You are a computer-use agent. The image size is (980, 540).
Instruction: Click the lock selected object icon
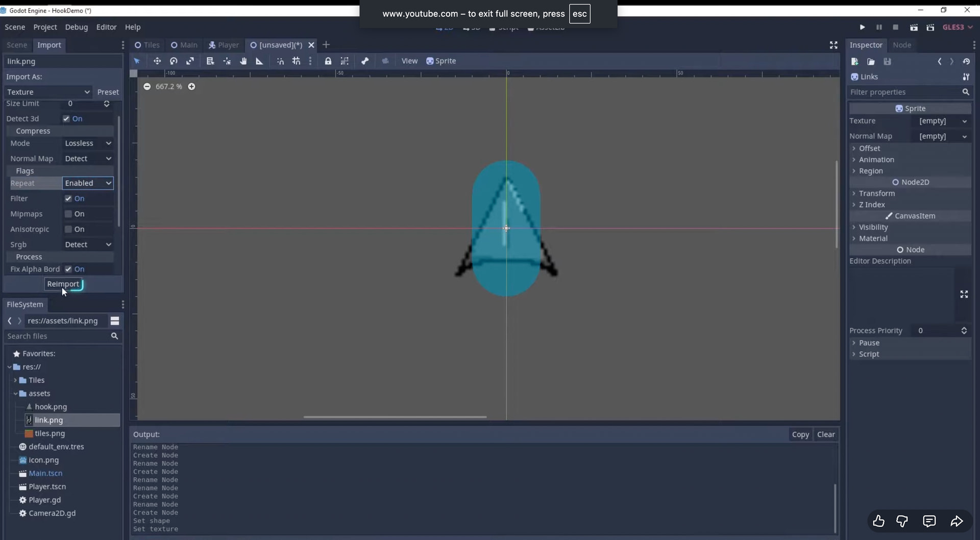pyautogui.click(x=328, y=61)
